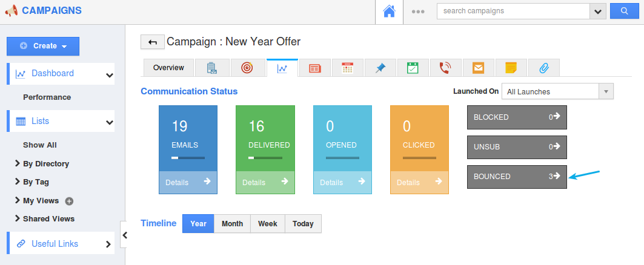Open the paperclip attachments tab icon
The width and height of the screenshot is (644, 265).
coord(544,68)
